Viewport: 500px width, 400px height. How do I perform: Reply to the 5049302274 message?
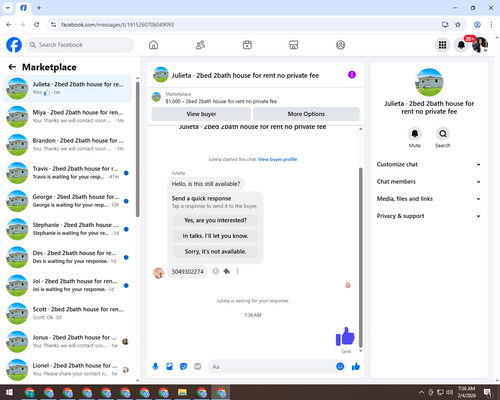(227, 271)
